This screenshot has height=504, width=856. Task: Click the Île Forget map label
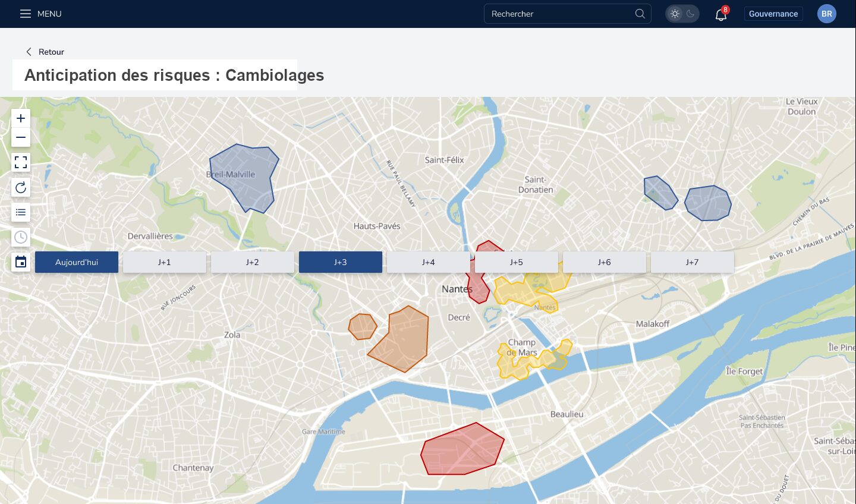[x=744, y=371]
